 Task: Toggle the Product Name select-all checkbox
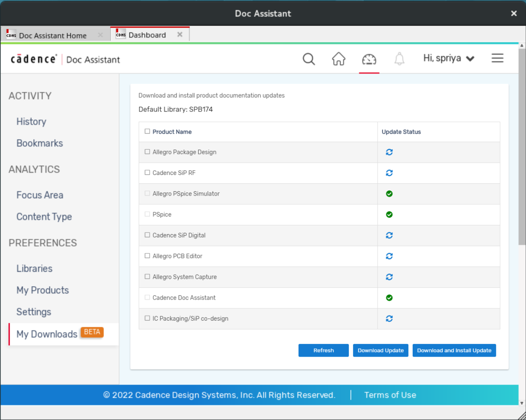point(147,131)
